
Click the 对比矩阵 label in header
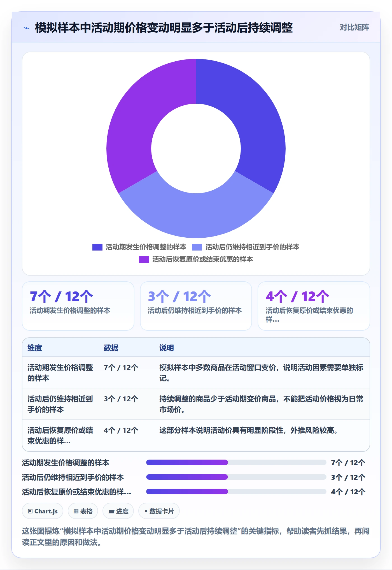click(354, 27)
